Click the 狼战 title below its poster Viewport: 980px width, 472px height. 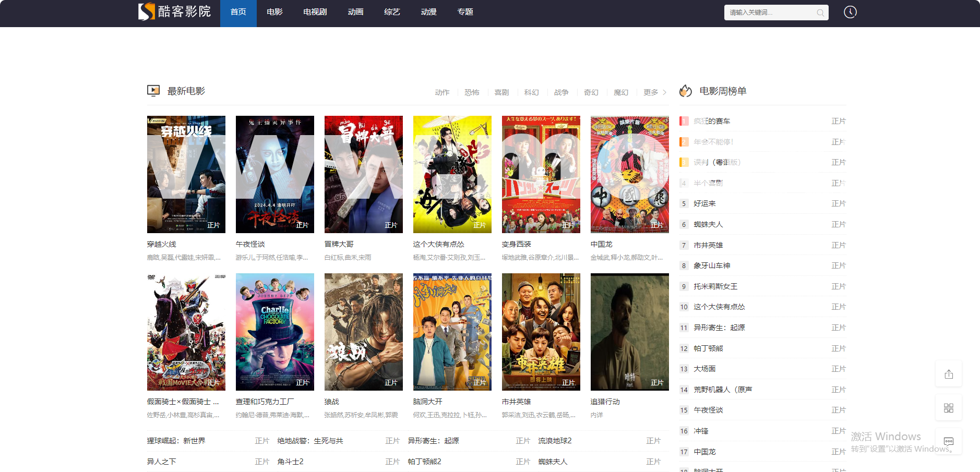(332, 402)
